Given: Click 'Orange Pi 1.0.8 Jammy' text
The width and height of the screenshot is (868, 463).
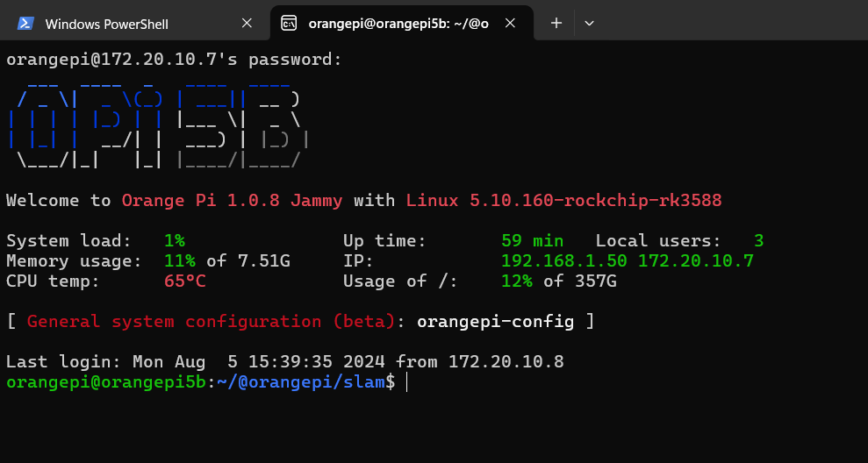Looking at the screenshot, I should [x=232, y=200].
